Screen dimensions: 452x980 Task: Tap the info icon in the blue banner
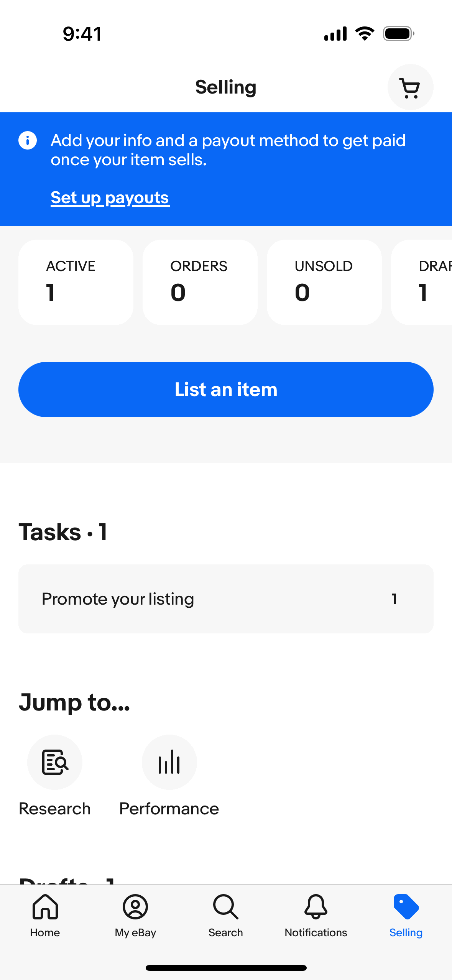tap(28, 140)
